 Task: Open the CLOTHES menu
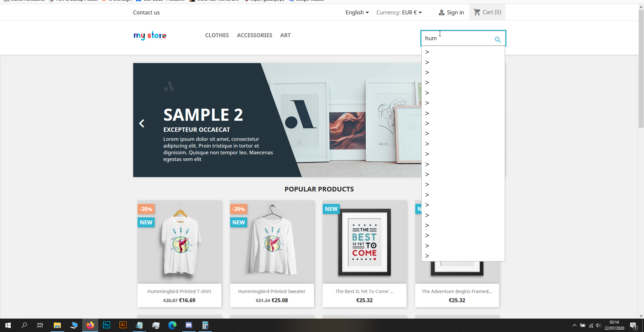[217, 35]
